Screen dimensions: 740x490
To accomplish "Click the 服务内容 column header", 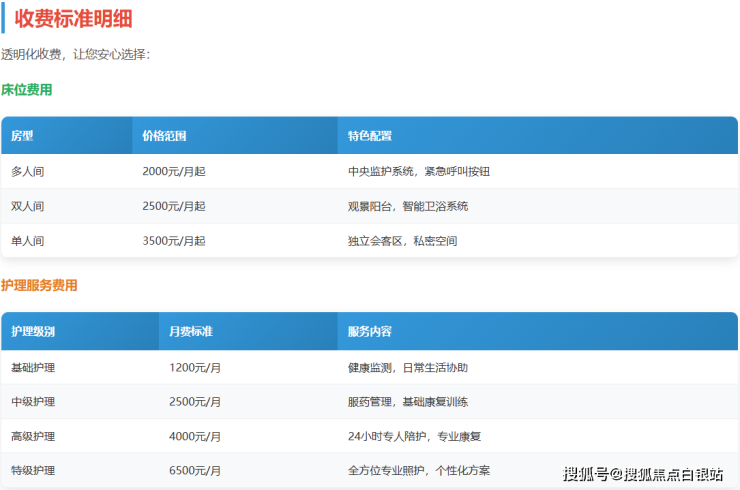I will click(x=370, y=331).
